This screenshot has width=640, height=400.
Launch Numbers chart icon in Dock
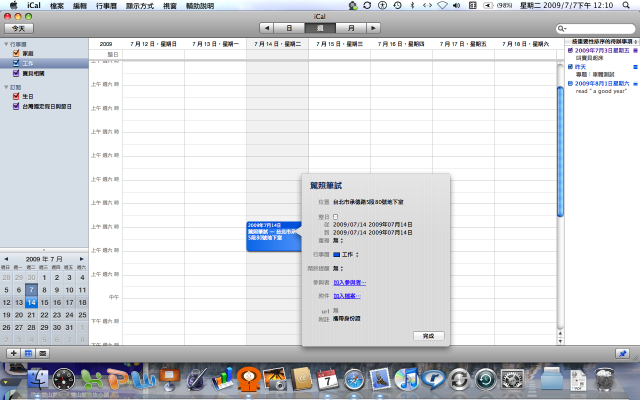pyautogui.click(x=222, y=379)
